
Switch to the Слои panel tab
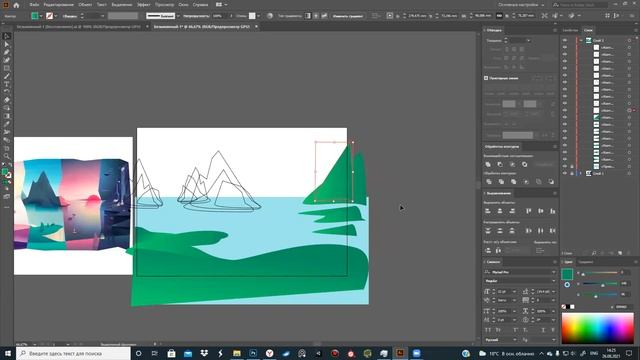tap(588, 30)
